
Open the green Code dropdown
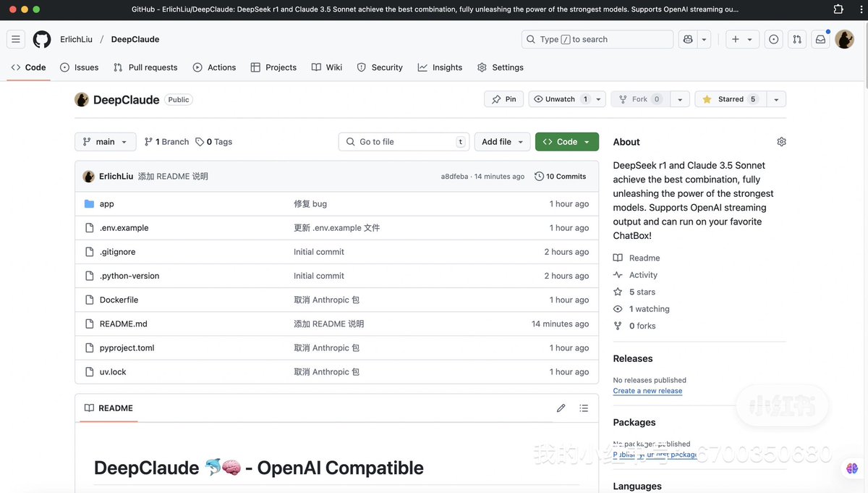click(x=567, y=142)
